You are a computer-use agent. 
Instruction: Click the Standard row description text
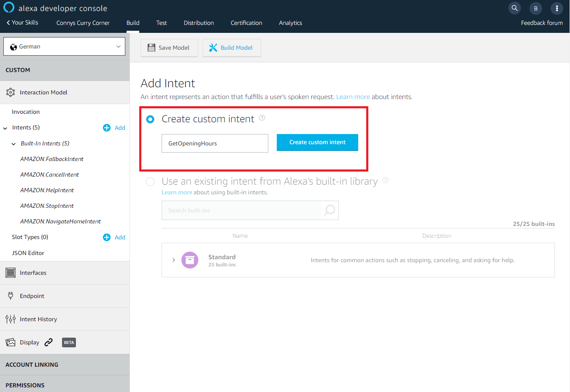[413, 260]
